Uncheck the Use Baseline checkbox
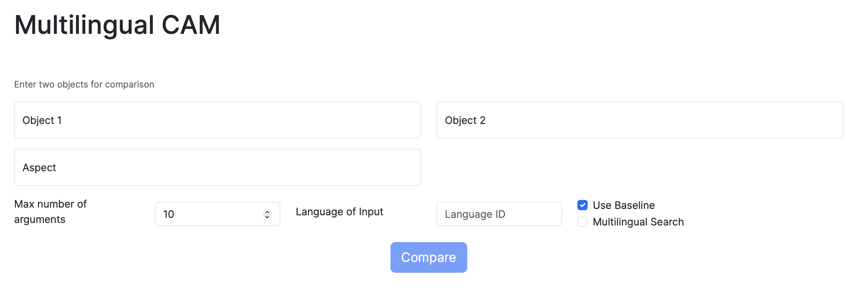Image resolution: width=868 pixels, height=290 pixels. pos(582,205)
